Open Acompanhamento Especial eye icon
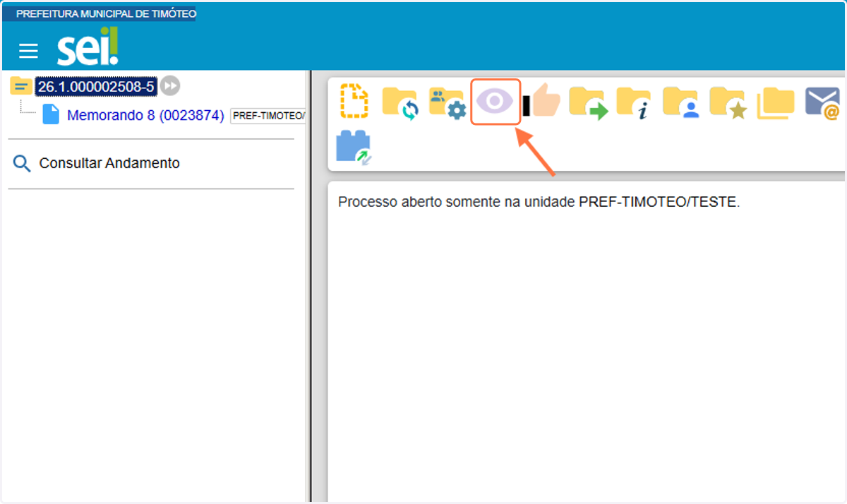Viewport: 847px width, 504px height. 495,102
